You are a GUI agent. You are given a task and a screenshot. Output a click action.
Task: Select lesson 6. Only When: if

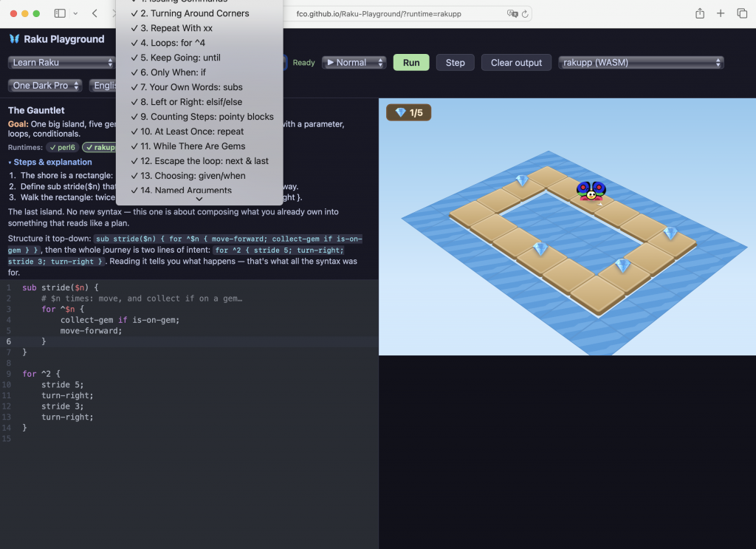pos(199,72)
